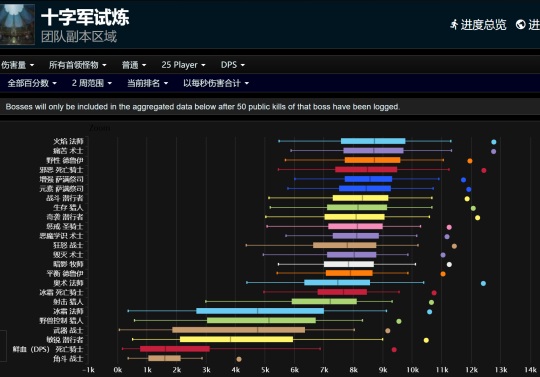Expand the 所有首领怪物 boss dropdown
Viewport: 540px width, 377px height.
tap(77, 65)
